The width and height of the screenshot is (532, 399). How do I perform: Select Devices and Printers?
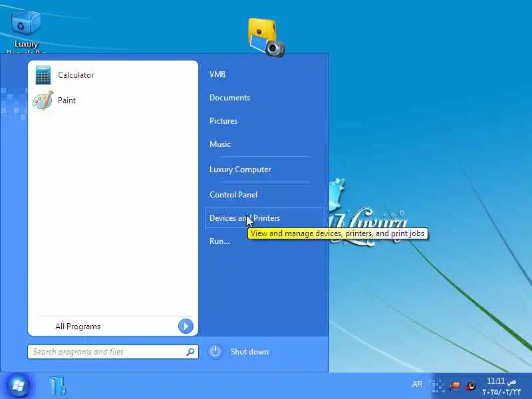(264, 218)
